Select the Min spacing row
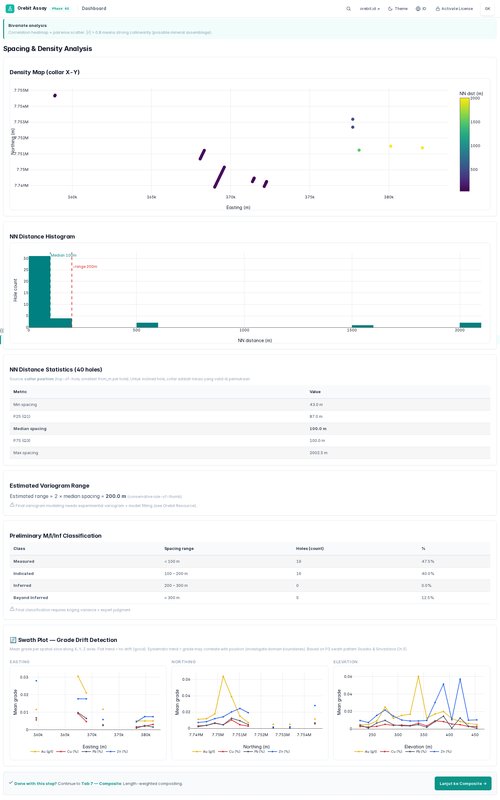 [249, 405]
